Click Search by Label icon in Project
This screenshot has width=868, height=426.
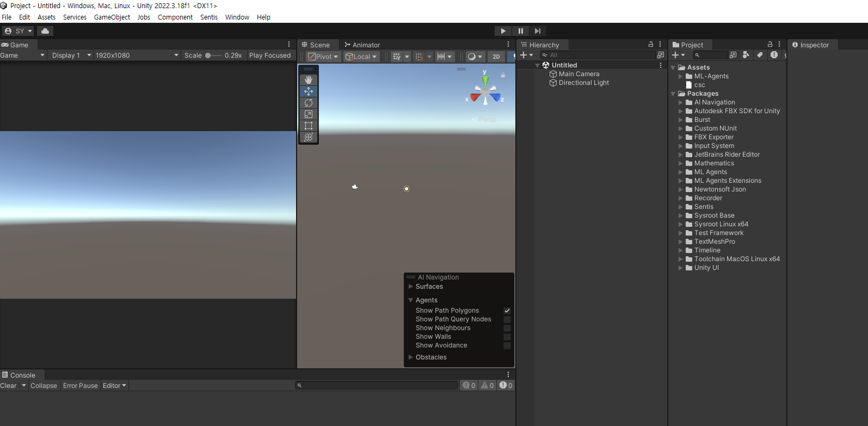point(760,55)
